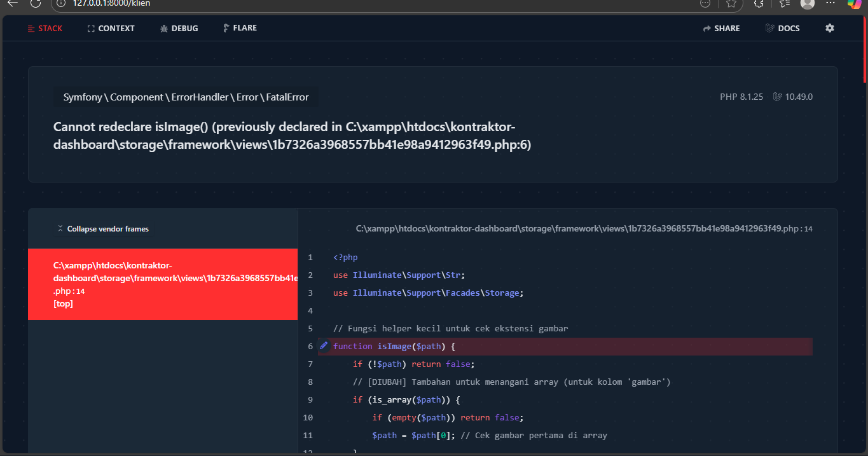Go to the FLARE section
The width and height of the screenshot is (868, 456).
click(240, 28)
